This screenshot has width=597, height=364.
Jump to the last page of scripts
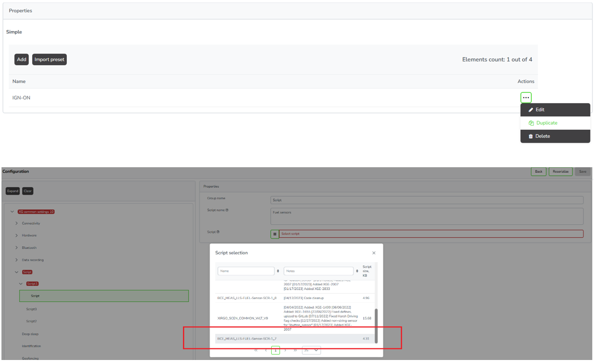click(x=295, y=350)
